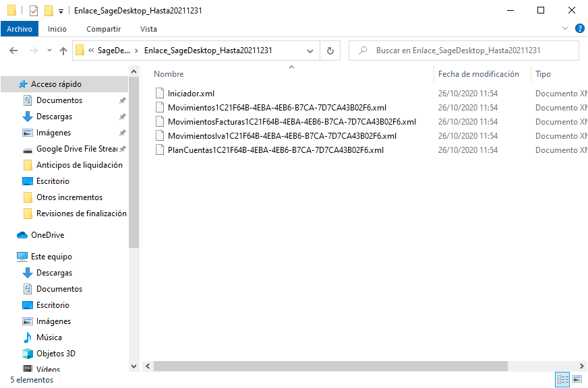
Task: Open Música folder in navigation pane
Action: coord(49,337)
